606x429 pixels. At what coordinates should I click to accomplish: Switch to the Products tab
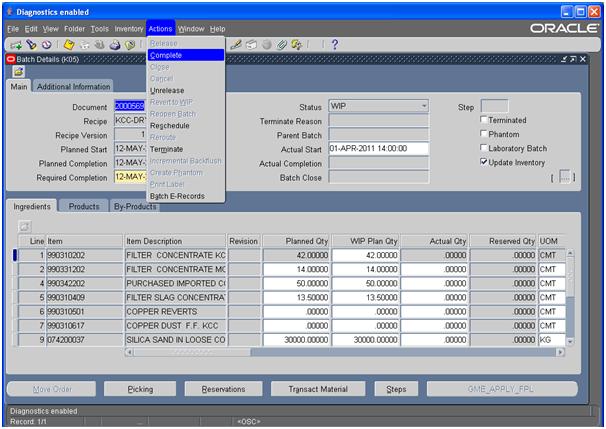(83, 206)
